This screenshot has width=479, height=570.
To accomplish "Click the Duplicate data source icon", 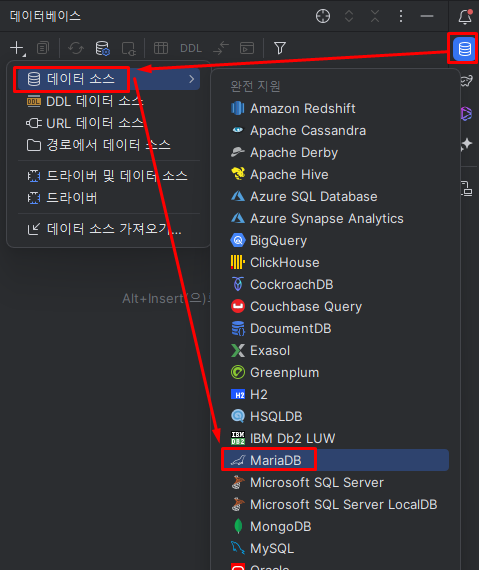I will 43,48.
